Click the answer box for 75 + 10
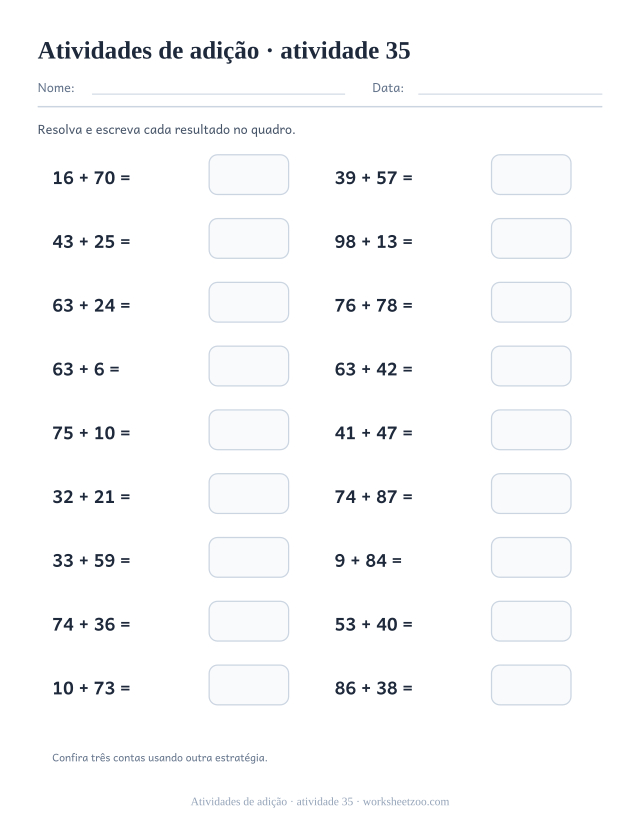The image size is (640, 829). tap(248, 430)
